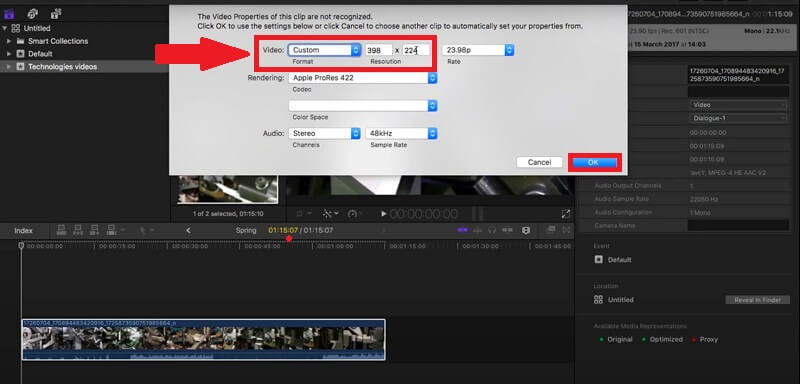
Task: Collapse the Untitled library disclosure triangle
Action: point(5,29)
